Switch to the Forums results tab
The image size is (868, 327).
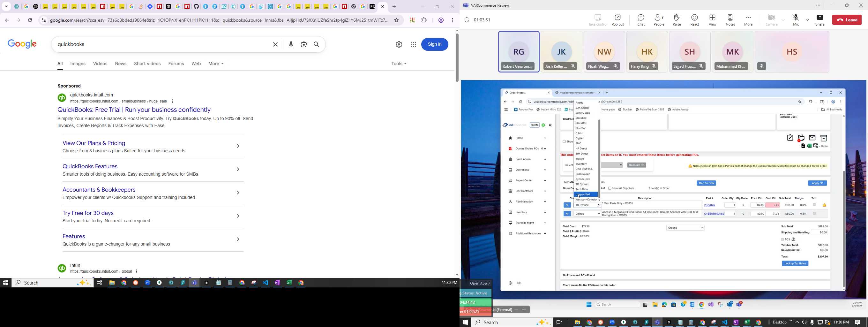pos(176,64)
